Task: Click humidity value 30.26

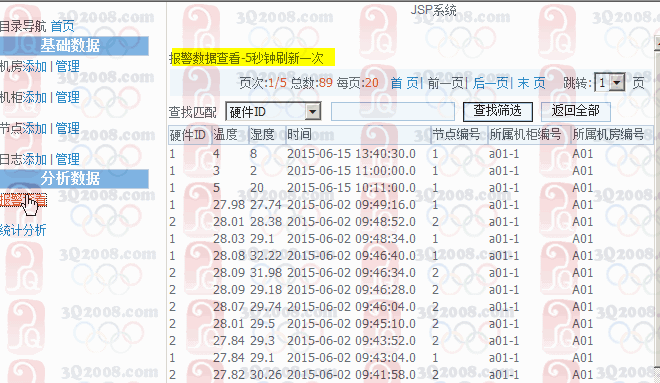Action: (266, 375)
